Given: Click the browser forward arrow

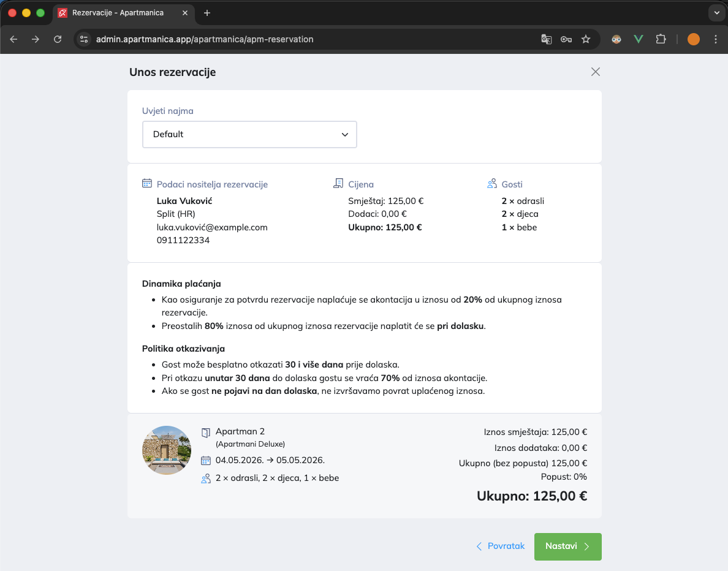Looking at the screenshot, I should (36, 39).
